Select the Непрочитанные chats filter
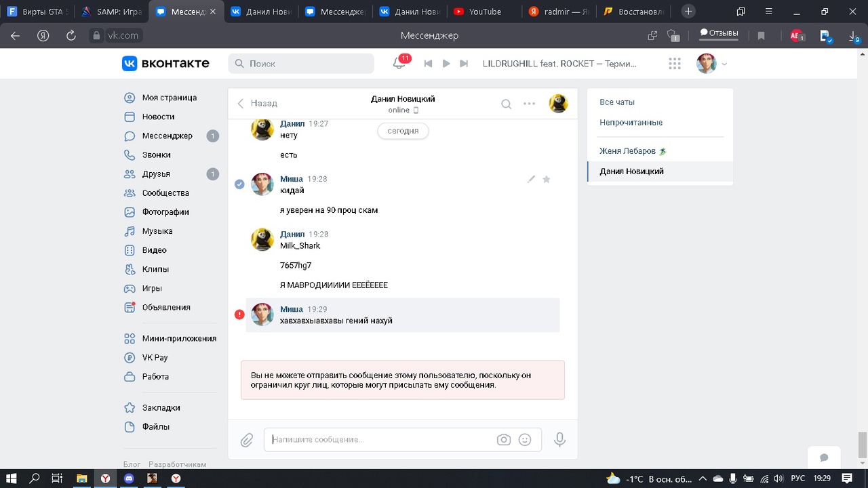Viewport: 868px width, 488px height. pyautogui.click(x=631, y=123)
